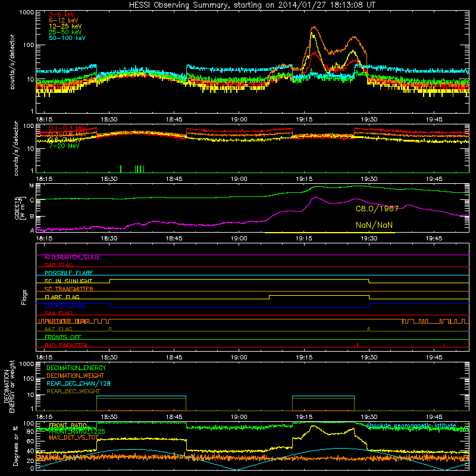This screenshot has height=476, width=476.
Task: Select the GAP_FLAG label
Action: [58, 265]
